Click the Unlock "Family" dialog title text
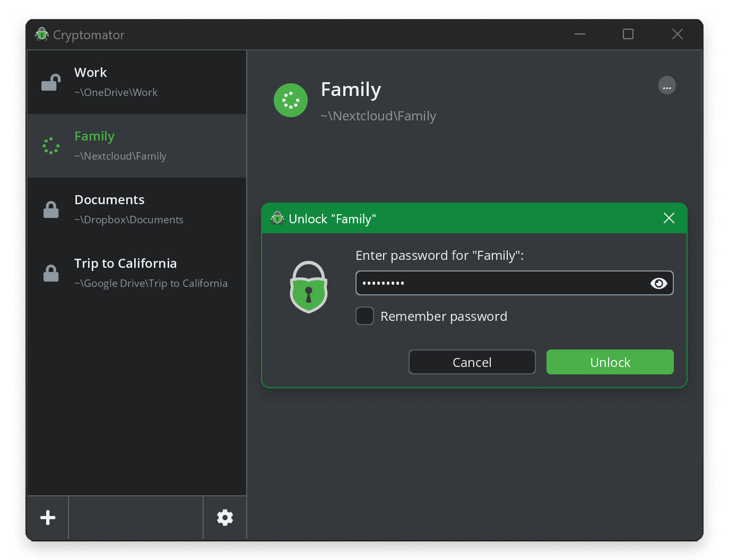 tap(333, 219)
